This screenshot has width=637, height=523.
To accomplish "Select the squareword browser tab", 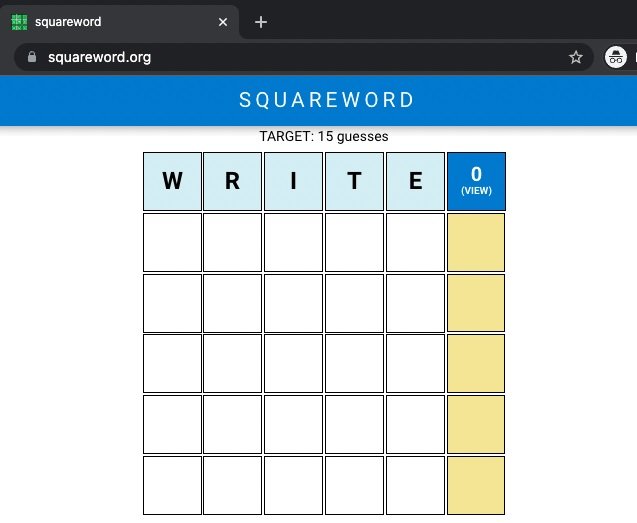I will 120,22.
